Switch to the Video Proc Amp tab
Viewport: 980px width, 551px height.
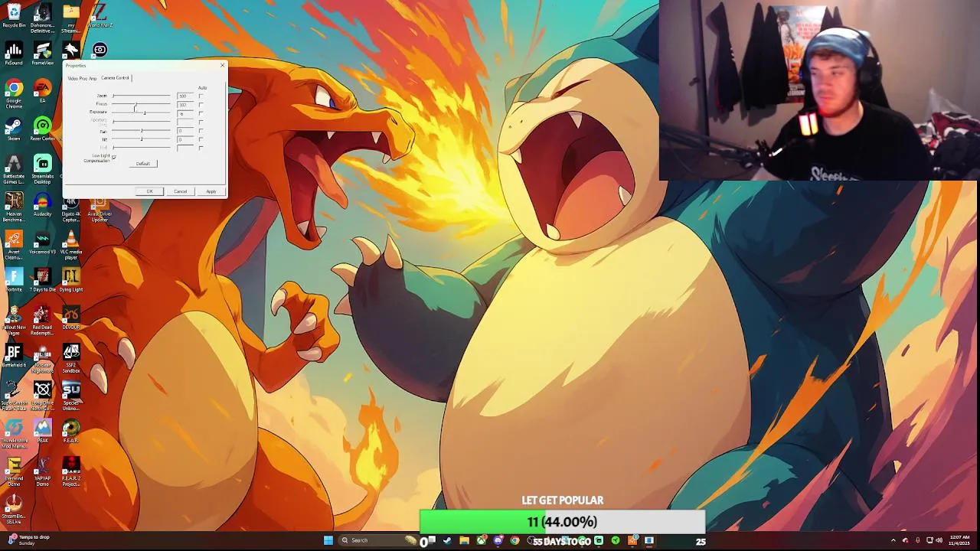82,78
